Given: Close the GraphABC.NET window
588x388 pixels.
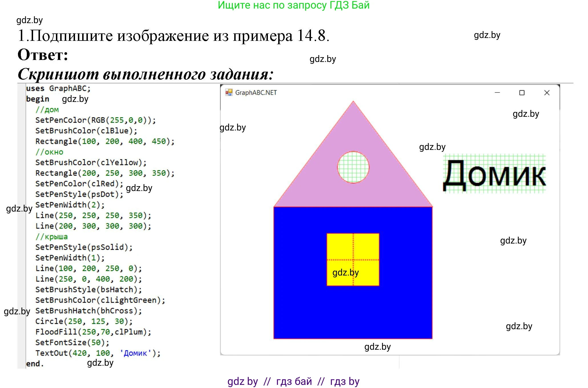Looking at the screenshot, I should [547, 93].
